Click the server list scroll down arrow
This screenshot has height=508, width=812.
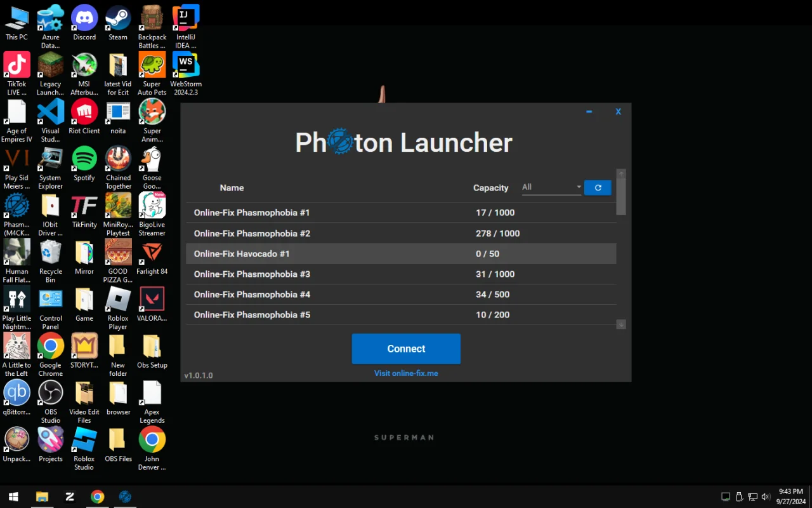(x=621, y=324)
